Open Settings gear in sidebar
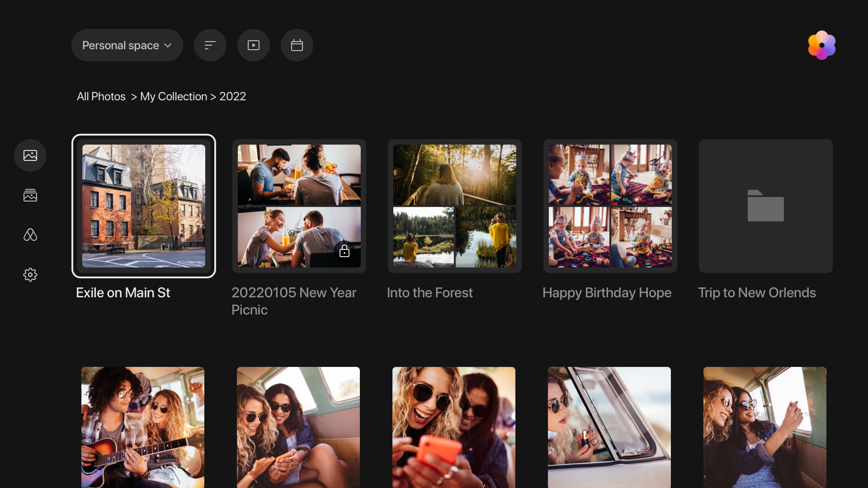Image resolution: width=868 pixels, height=488 pixels. pos(30,274)
